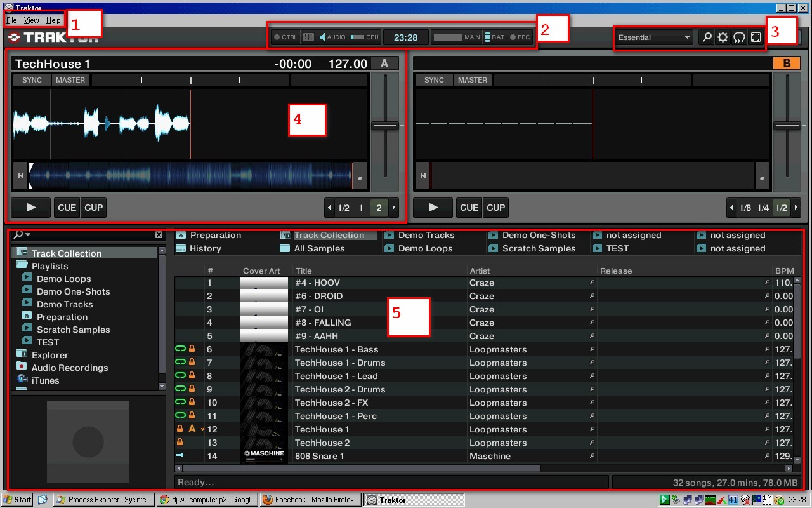Click the Scratch Samples favorite playlist icon
Screen dimensions: 812x508
click(493, 248)
